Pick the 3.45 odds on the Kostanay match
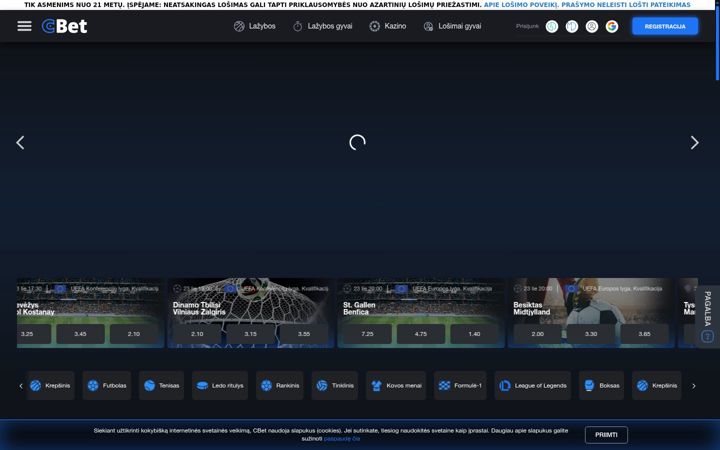Image resolution: width=720 pixels, height=450 pixels. point(80,334)
